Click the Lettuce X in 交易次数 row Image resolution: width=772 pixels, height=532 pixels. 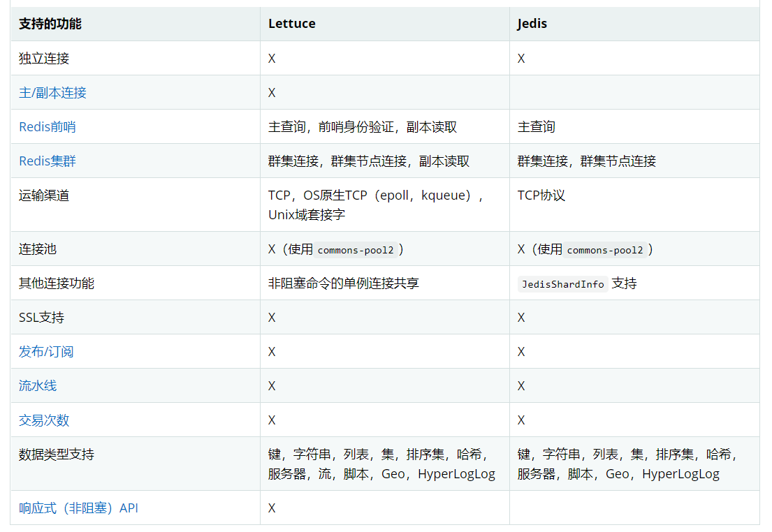coord(272,420)
